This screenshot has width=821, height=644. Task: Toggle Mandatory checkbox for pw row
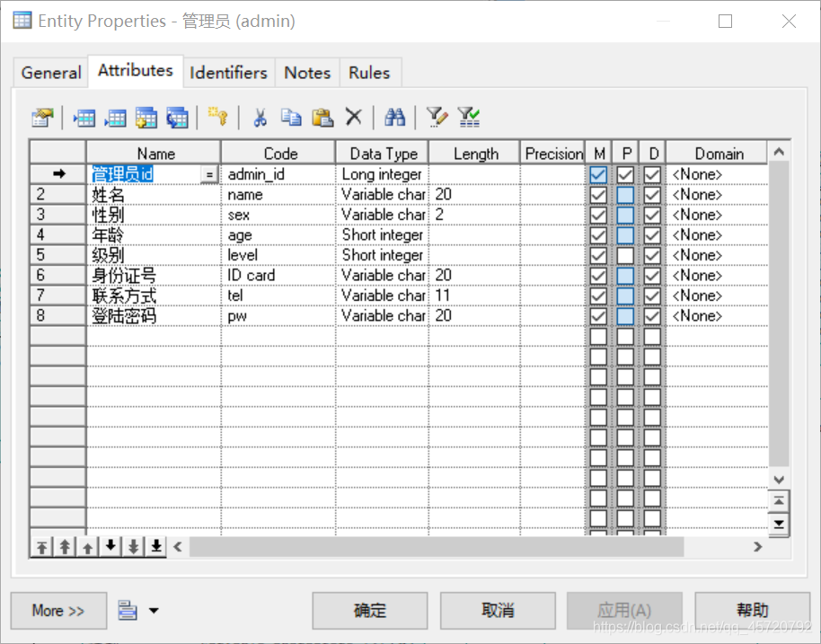(598, 316)
